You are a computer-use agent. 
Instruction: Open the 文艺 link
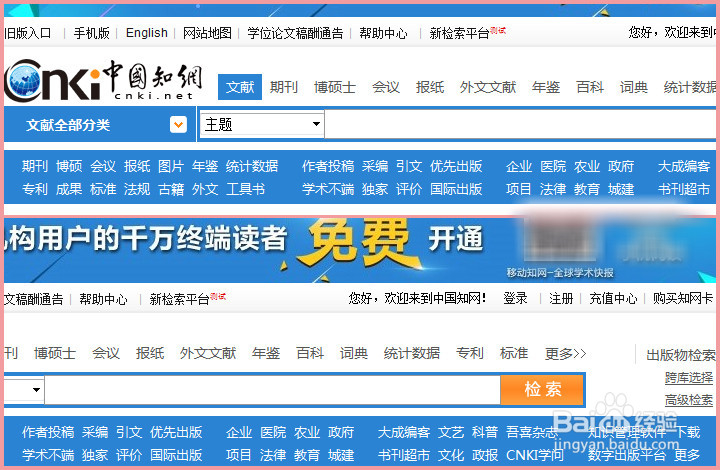coord(450,432)
